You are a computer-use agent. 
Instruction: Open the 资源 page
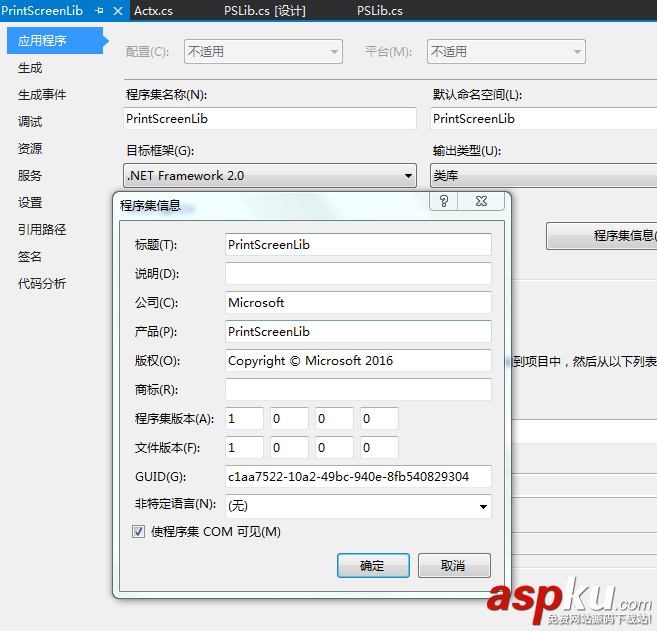click(x=30, y=148)
